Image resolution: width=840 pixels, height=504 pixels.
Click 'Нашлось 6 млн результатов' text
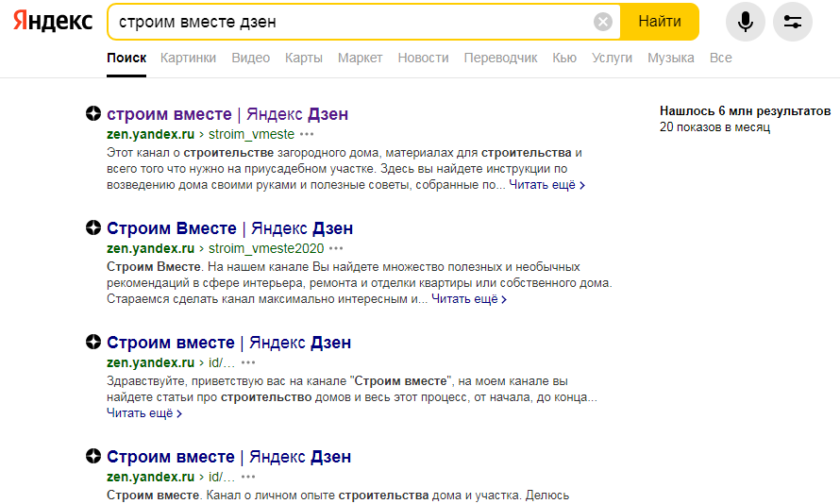point(746,110)
